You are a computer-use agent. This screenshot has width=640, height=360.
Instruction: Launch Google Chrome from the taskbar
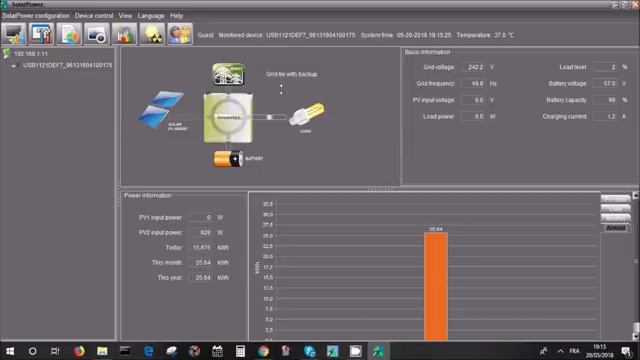coord(263,351)
